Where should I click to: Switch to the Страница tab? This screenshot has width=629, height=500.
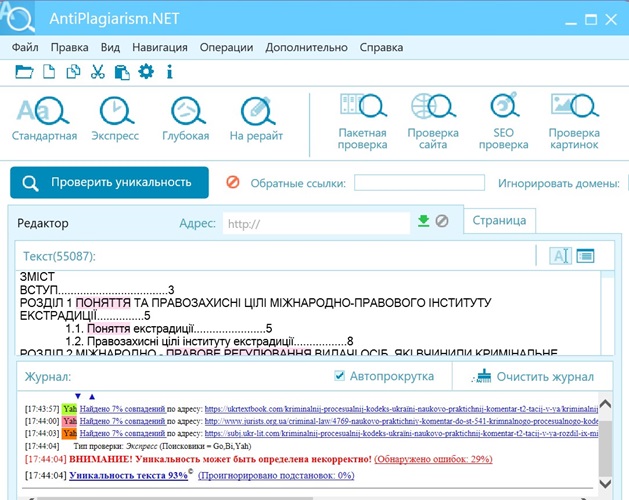click(x=499, y=220)
